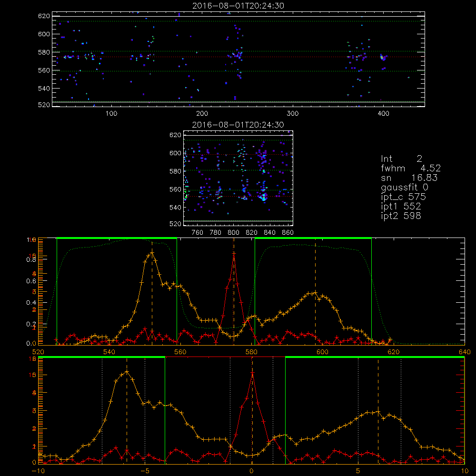Click the 760 x-axis label on middle plot
Viewport: 476px width, 476px height.
[198, 233]
